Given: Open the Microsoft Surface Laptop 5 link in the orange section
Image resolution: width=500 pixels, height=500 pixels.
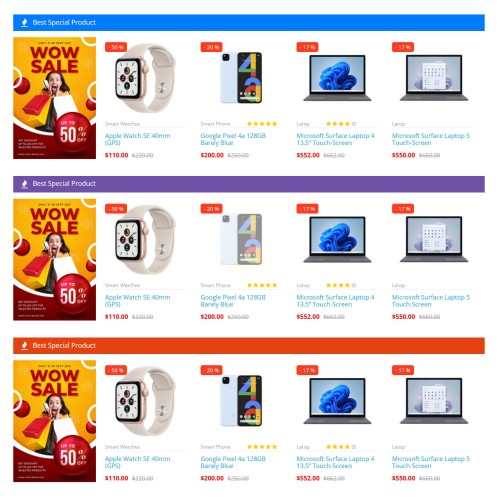Looking at the screenshot, I should pyautogui.click(x=431, y=462).
